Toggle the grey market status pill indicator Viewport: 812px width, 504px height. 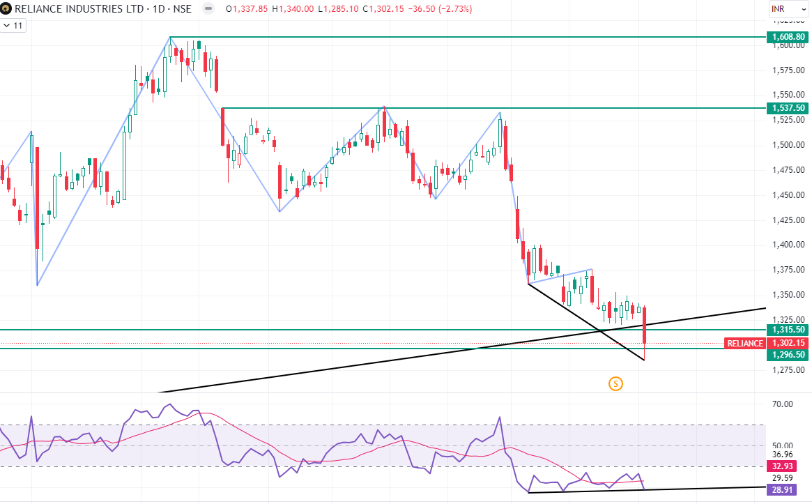[208, 9]
